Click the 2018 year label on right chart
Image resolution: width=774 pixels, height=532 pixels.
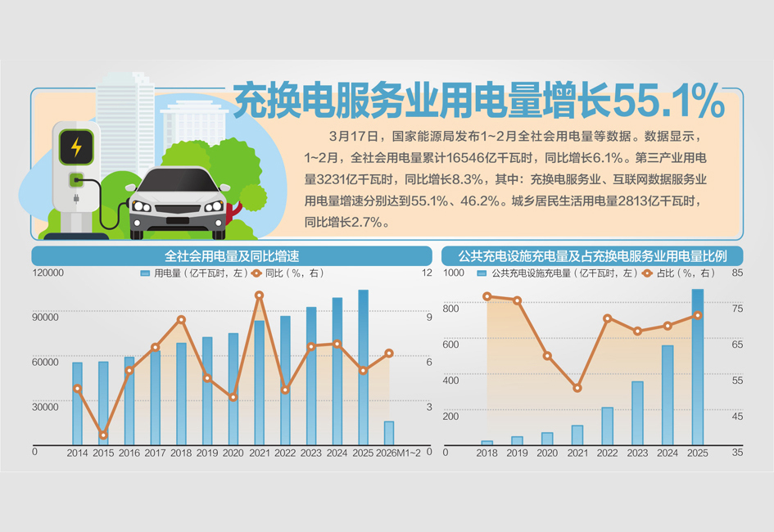[x=489, y=451]
